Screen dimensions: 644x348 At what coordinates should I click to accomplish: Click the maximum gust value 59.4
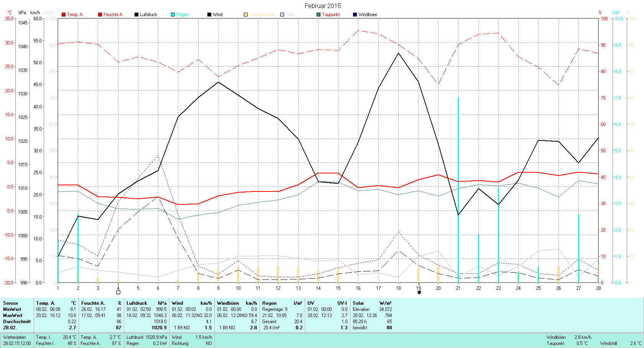[253, 315]
